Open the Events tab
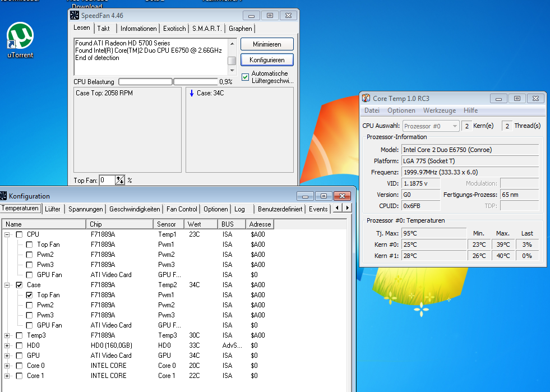 point(318,209)
